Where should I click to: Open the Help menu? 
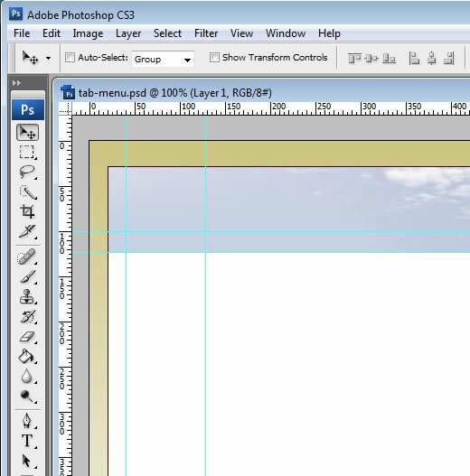pos(329,33)
